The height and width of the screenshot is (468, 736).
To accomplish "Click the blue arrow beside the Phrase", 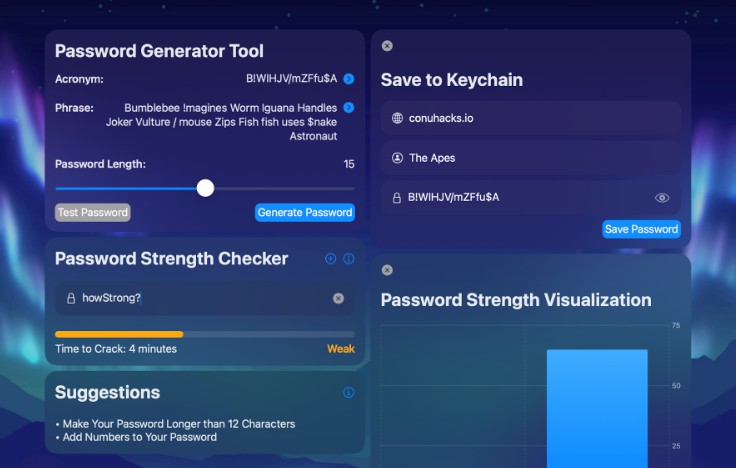I will pyautogui.click(x=348, y=108).
